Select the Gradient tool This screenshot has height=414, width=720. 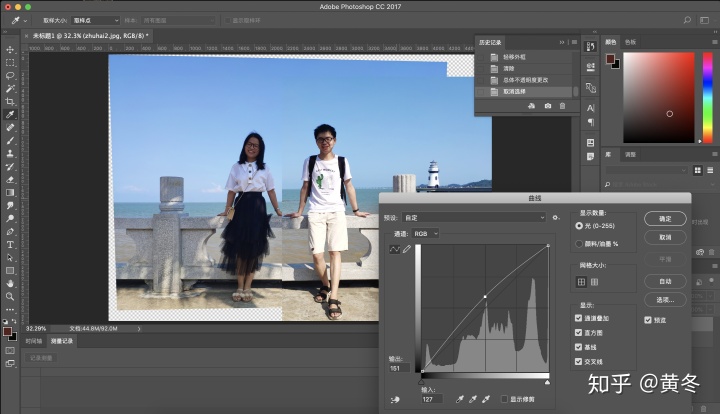coord(10,192)
